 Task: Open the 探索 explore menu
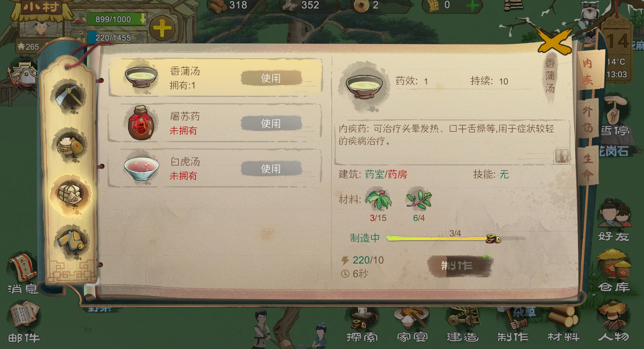pyautogui.click(x=362, y=325)
